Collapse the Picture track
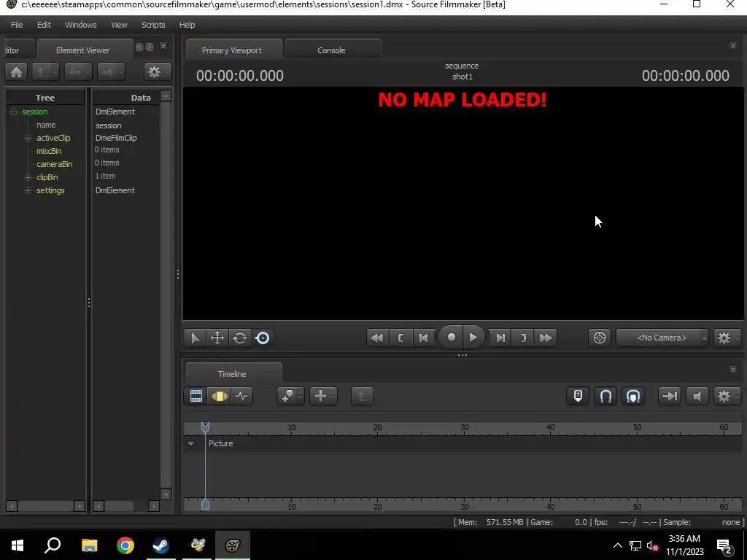This screenshot has width=747, height=560. (x=190, y=443)
